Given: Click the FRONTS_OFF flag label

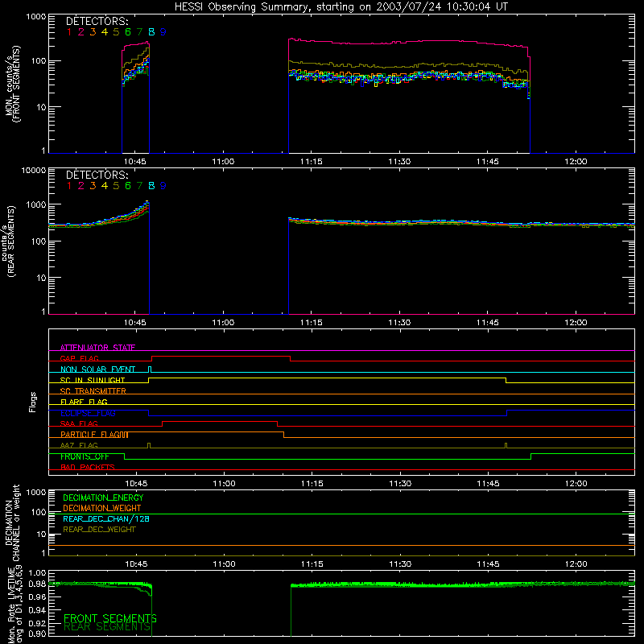Looking at the screenshot, I should pyautogui.click(x=85, y=456).
